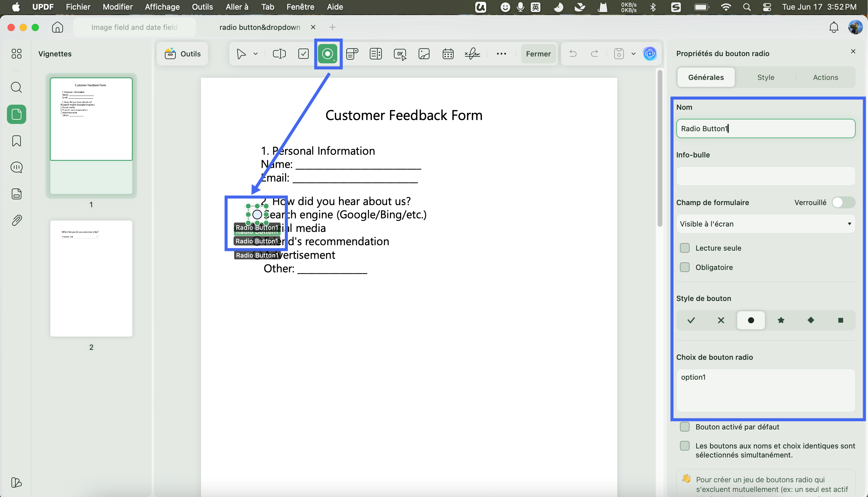Select the signature field tool
Viewport: 868px width, 497px height.
tap(472, 54)
